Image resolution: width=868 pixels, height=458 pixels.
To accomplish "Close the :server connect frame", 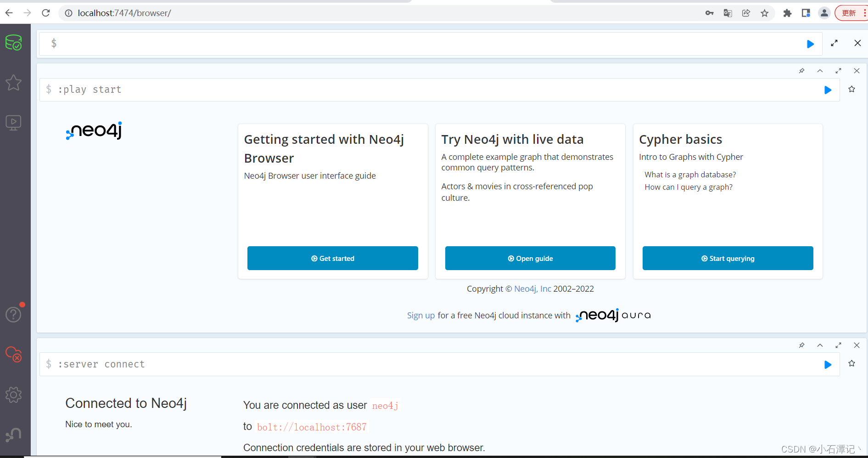I will [x=857, y=345].
